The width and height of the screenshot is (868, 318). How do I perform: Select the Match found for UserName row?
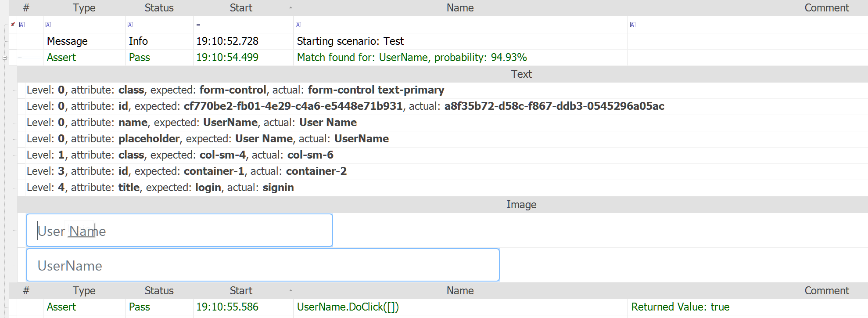(x=412, y=58)
